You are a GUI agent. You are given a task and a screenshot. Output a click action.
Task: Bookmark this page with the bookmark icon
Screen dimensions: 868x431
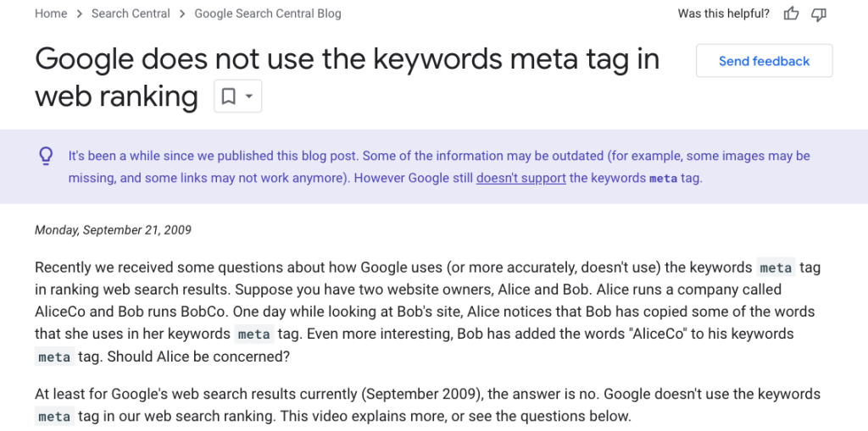point(228,97)
